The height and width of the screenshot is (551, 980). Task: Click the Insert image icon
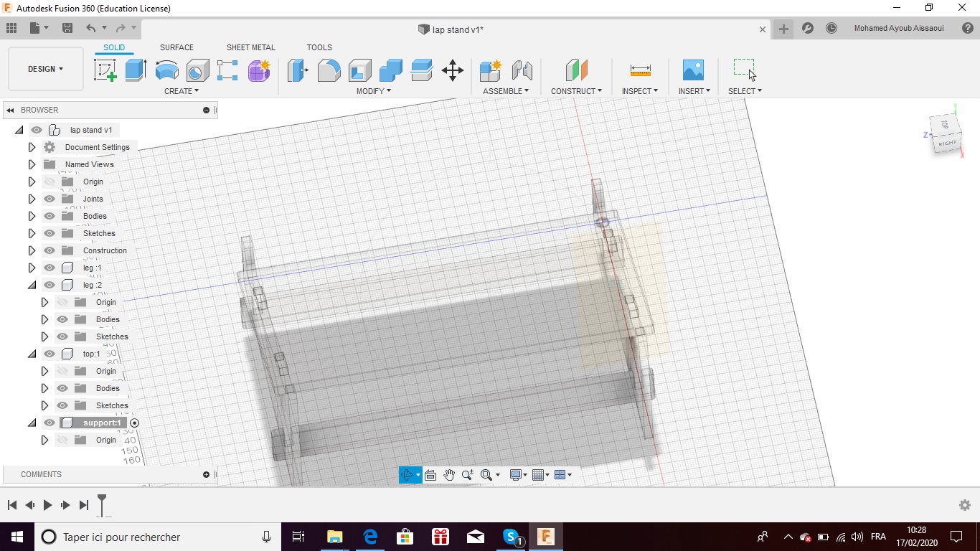(x=693, y=70)
